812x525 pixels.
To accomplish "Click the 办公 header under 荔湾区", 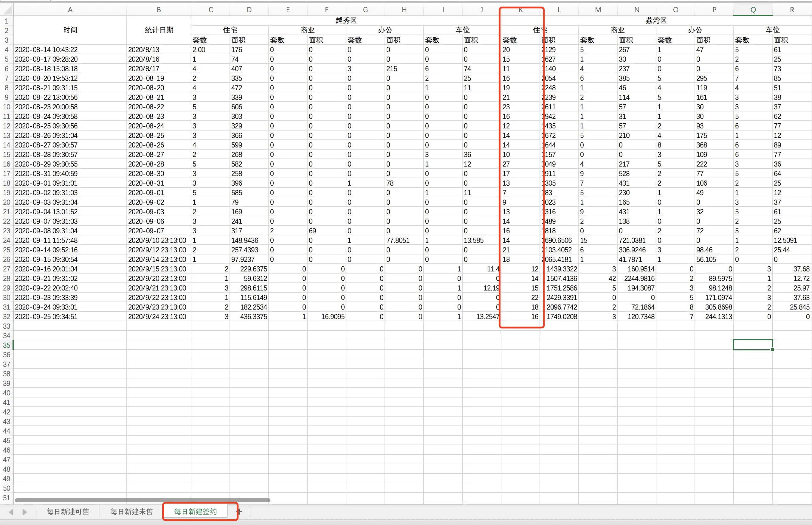I will point(695,30).
